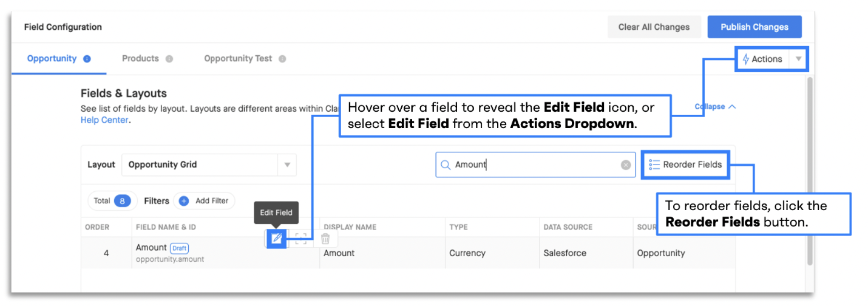Open the Actions dropdown arrow

coord(799,59)
